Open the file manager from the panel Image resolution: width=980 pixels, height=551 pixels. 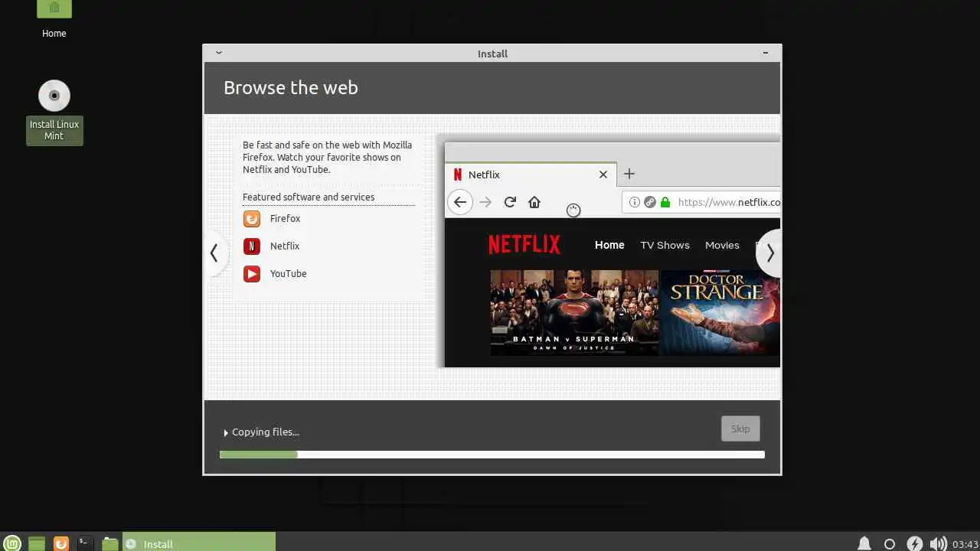109,543
